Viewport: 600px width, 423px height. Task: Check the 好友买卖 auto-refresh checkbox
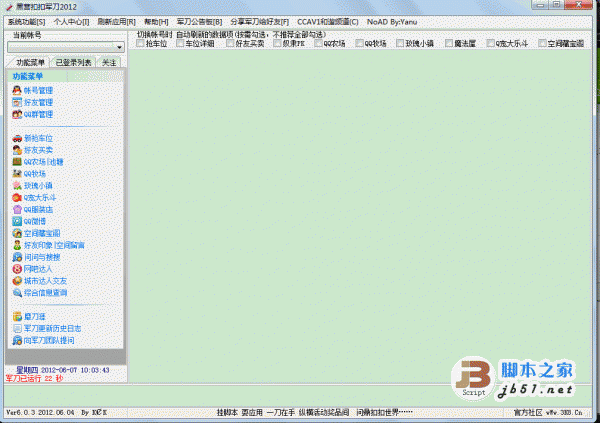tap(230, 43)
